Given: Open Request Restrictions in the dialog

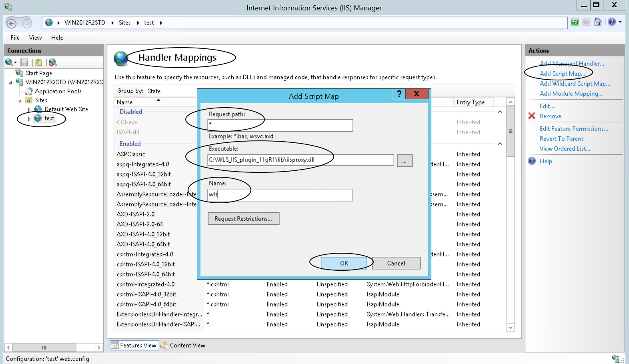Looking at the screenshot, I should click(x=243, y=219).
